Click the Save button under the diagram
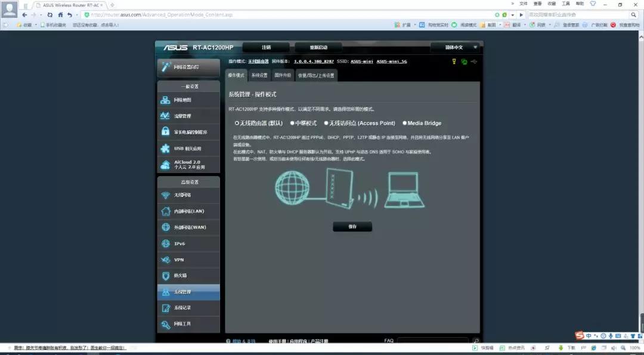Screen dimensions: 644x355 click(x=352, y=227)
